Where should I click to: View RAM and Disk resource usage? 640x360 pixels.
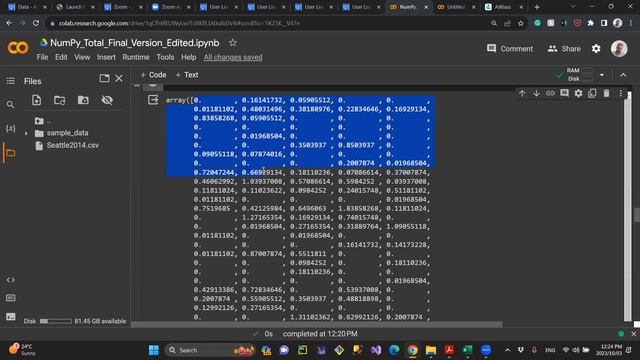pos(580,75)
